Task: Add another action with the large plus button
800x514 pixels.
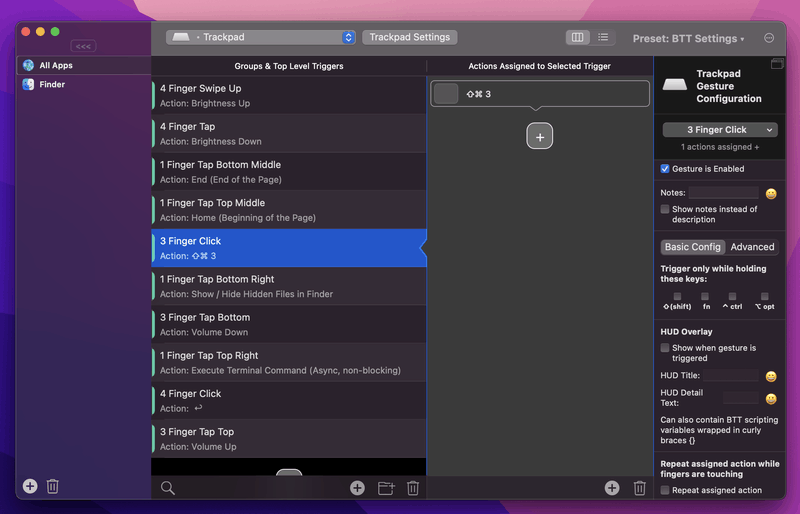Action: tap(540, 136)
